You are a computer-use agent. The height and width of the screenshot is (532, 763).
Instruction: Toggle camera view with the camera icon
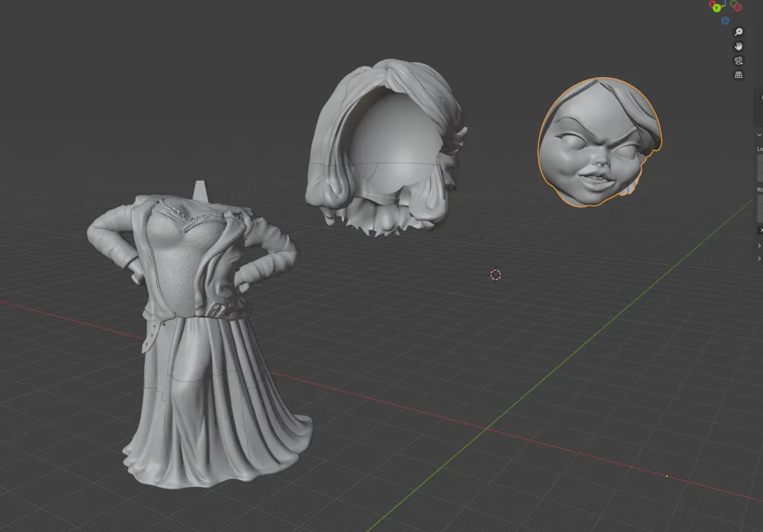click(x=739, y=61)
